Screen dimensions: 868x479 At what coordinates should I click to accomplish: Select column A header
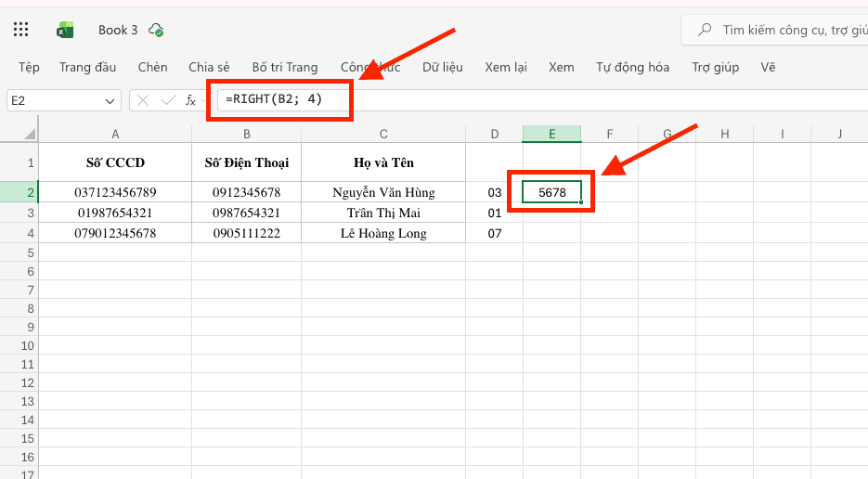(115, 134)
